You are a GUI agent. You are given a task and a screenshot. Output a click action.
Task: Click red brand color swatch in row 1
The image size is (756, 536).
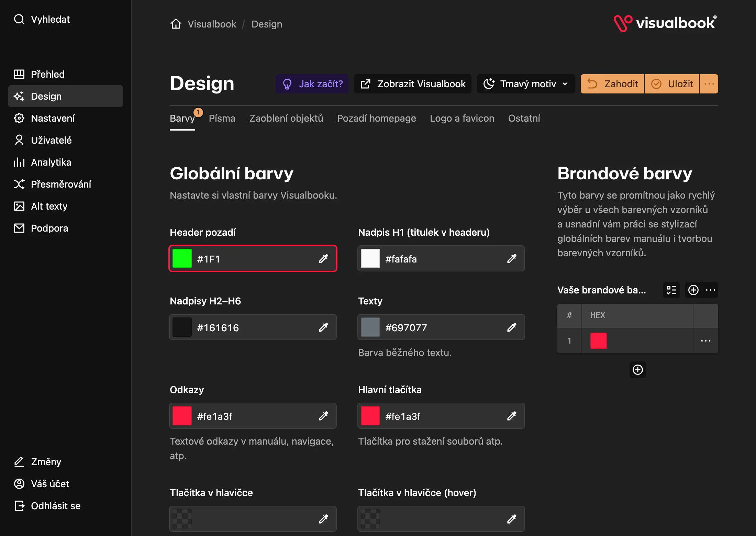click(599, 341)
